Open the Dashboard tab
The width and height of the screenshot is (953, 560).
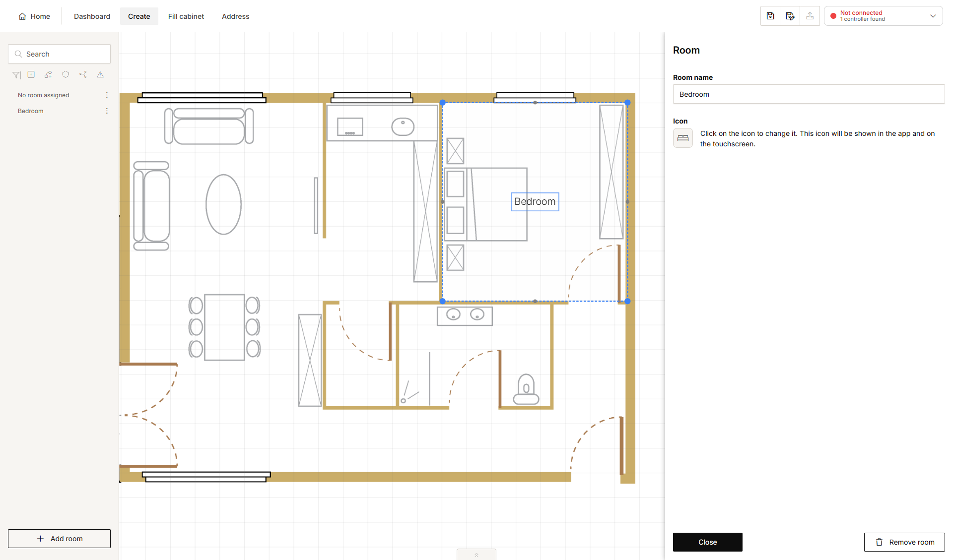[x=92, y=16]
